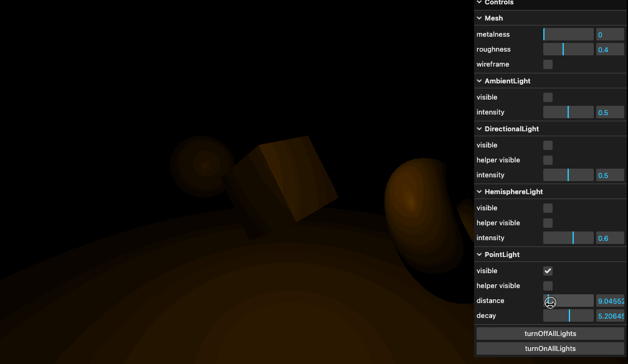Select the PointLight distance value field
The width and height of the screenshot is (628, 364).
click(610, 301)
